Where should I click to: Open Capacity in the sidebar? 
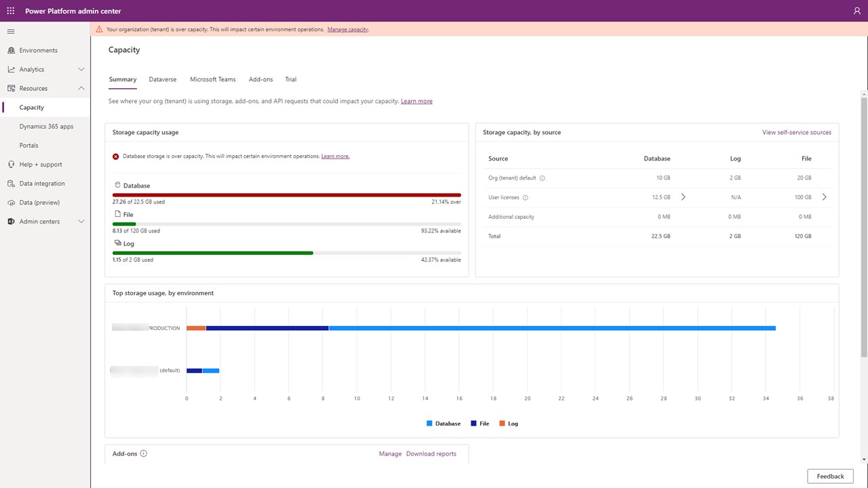click(45, 107)
